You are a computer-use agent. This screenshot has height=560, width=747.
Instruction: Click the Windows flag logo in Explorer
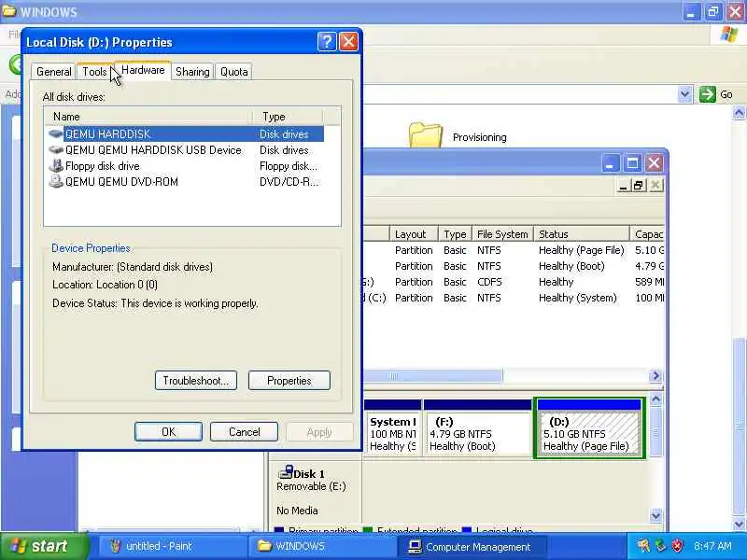pyautogui.click(x=729, y=35)
